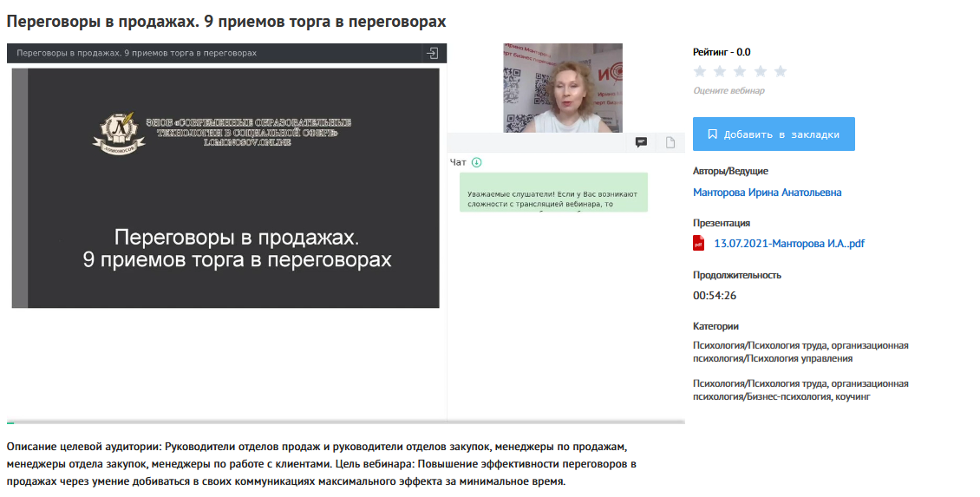This screenshot has height=497, width=980.
Task: Rate the webinar three stars
Action: pos(740,71)
